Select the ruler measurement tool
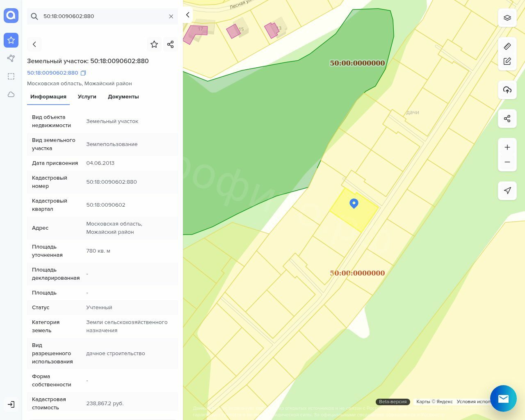Viewport: 525px width, 420px height. [x=507, y=46]
